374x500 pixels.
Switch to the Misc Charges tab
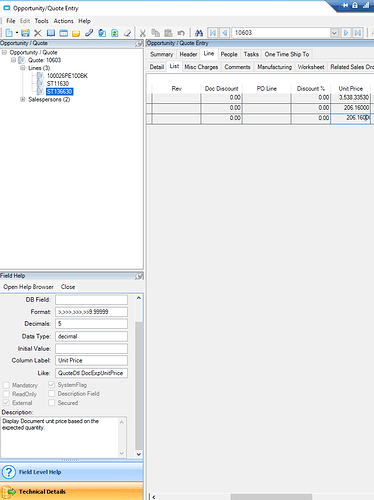tap(201, 67)
